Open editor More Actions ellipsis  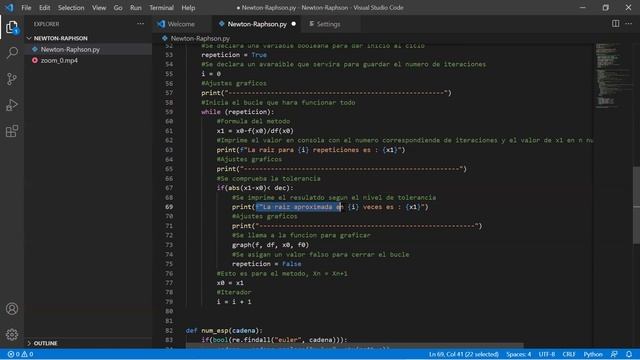629,24
